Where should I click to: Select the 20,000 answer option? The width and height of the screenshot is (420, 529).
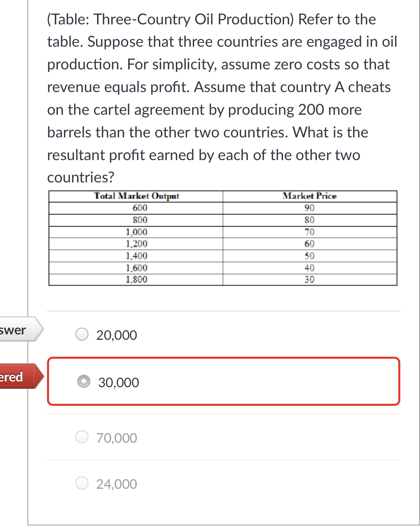[x=82, y=335]
